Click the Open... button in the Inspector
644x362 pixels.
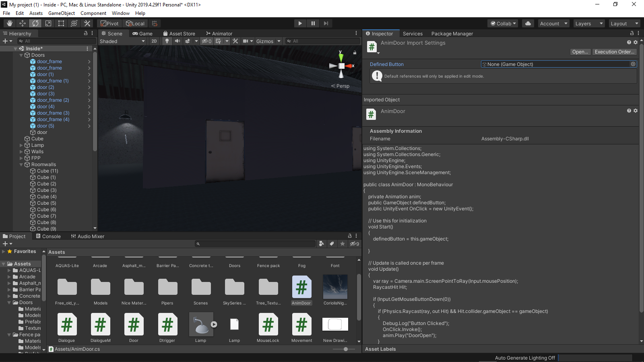(580, 52)
